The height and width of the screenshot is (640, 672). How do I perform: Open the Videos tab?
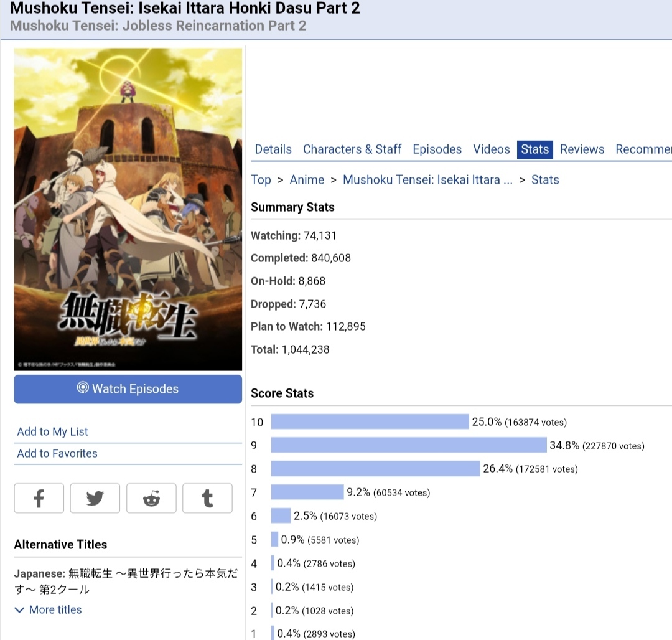491,149
